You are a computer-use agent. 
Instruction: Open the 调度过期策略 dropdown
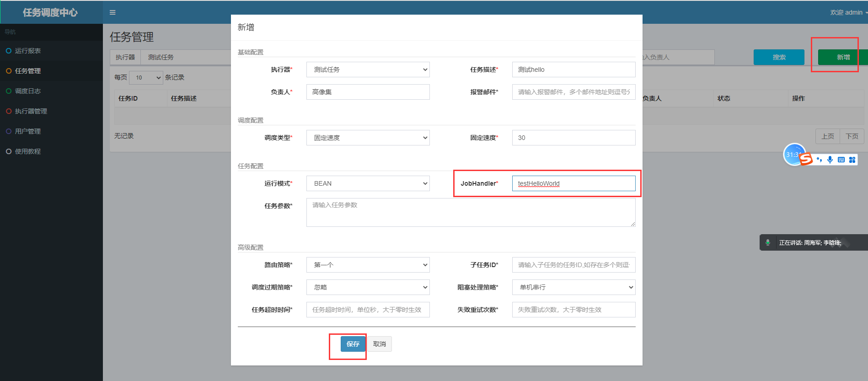pyautogui.click(x=368, y=287)
